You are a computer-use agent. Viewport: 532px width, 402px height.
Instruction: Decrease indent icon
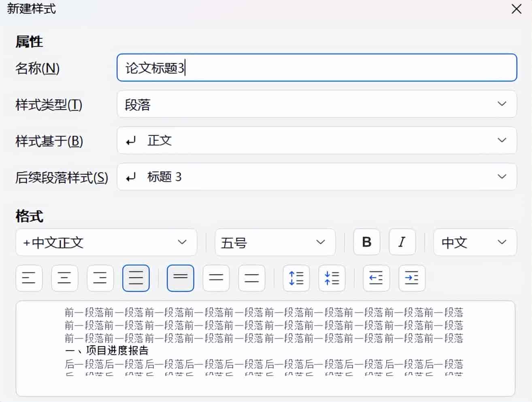click(377, 278)
